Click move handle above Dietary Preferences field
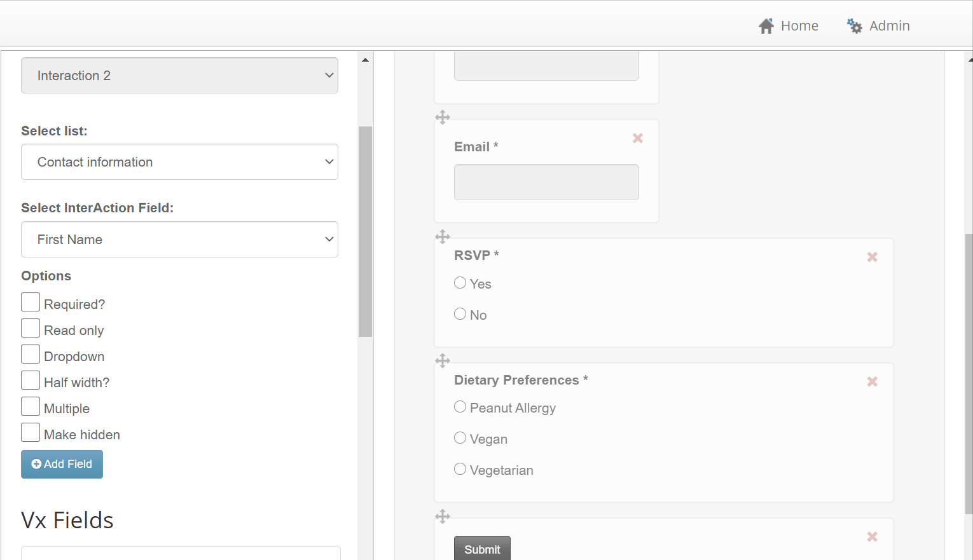Viewport: 973px width, 560px height. pyautogui.click(x=443, y=360)
